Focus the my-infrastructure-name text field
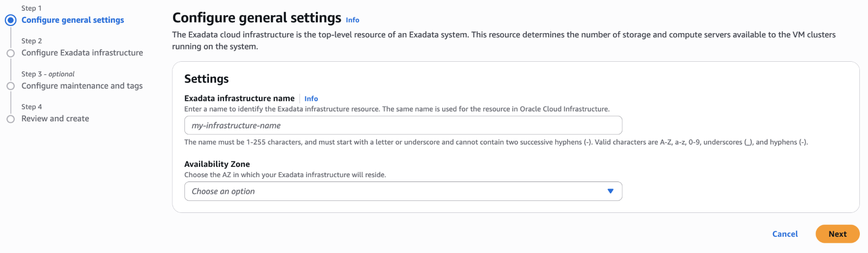 (x=403, y=125)
